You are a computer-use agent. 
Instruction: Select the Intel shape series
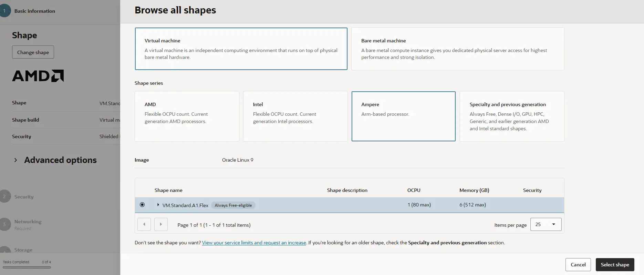click(x=295, y=116)
